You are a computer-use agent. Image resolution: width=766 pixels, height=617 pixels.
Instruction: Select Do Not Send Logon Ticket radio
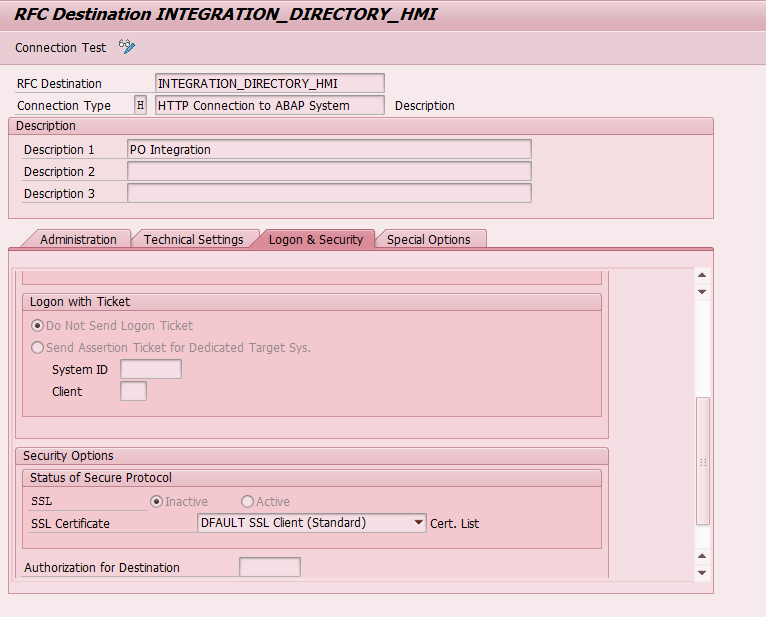point(37,325)
